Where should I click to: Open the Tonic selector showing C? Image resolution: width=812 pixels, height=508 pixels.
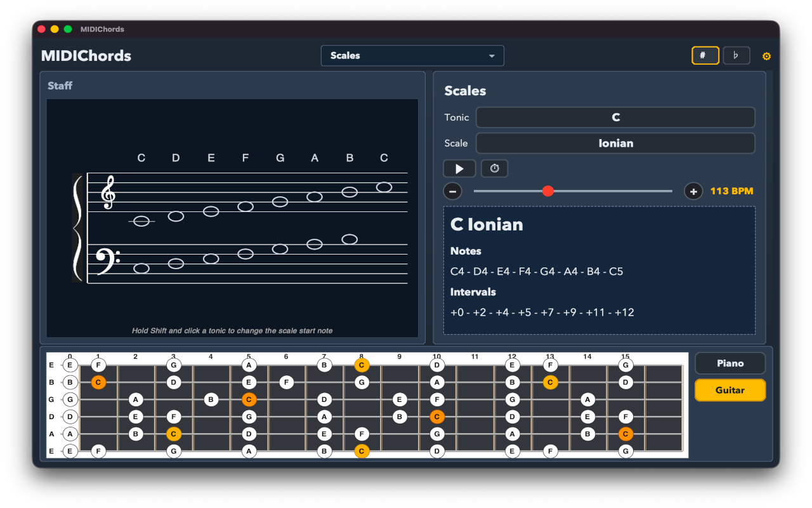(615, 117)
